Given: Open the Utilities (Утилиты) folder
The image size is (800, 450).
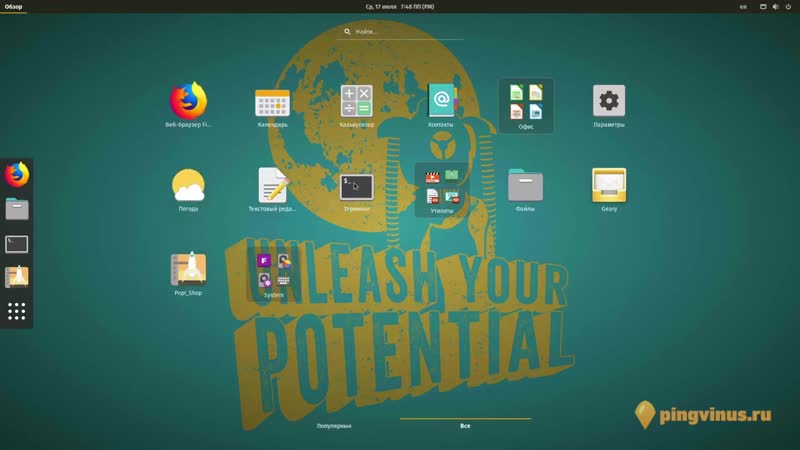Looking at the screenshot, I should click(441, 190).
